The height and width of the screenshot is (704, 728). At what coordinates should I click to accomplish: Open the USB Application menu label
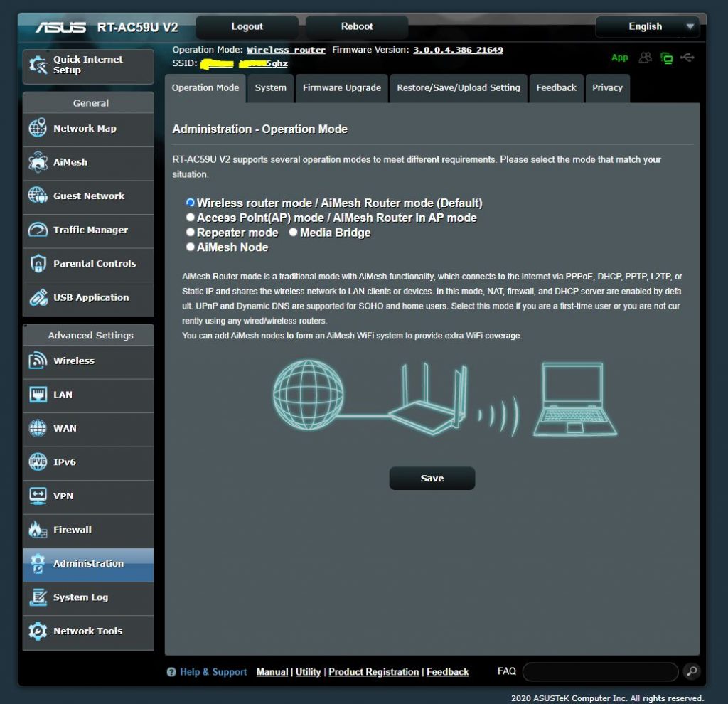[91, 298]
